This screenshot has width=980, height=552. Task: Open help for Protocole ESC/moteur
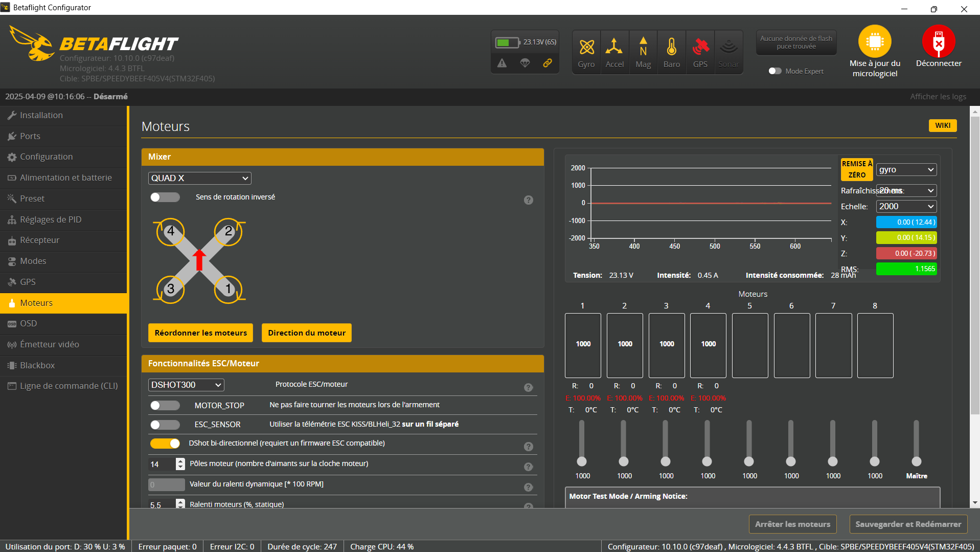pyautogui.click(x=528, y=388)
